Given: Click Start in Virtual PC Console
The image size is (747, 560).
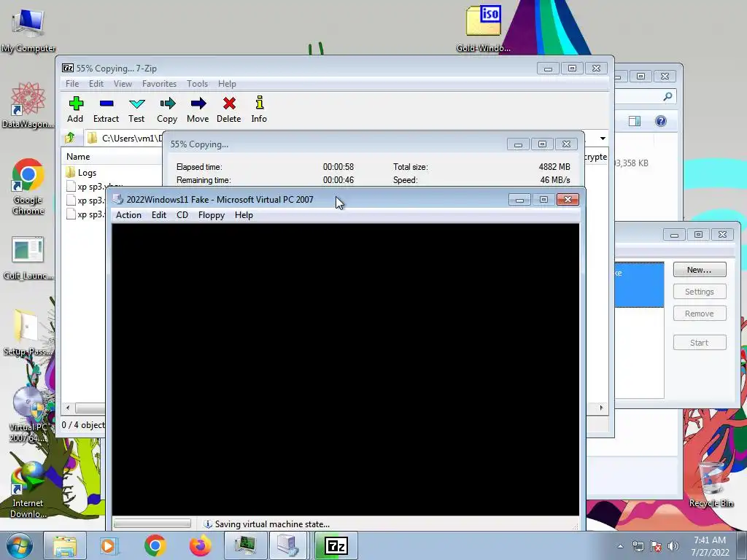Looking at the screenshot, I should pyautogui.click(x=700, y=343).
